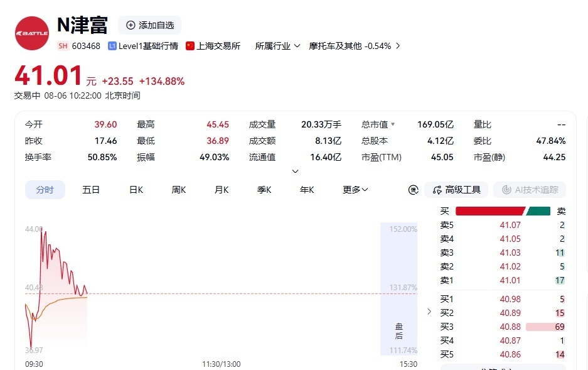Open AI技术追踪 feature
Viewport: 588px width, 370px height.
tap(530, 190)
